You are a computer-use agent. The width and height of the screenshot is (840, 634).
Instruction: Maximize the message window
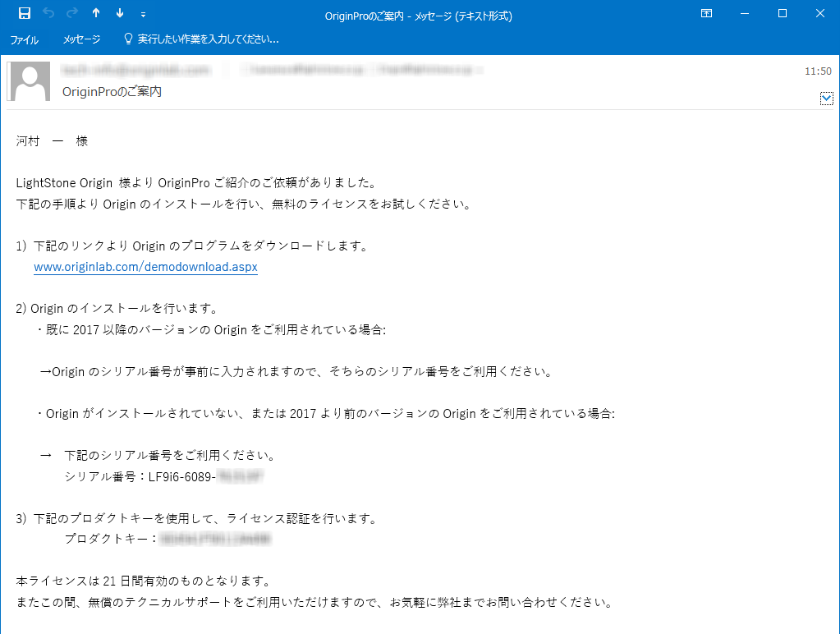[x=783, y=13]
